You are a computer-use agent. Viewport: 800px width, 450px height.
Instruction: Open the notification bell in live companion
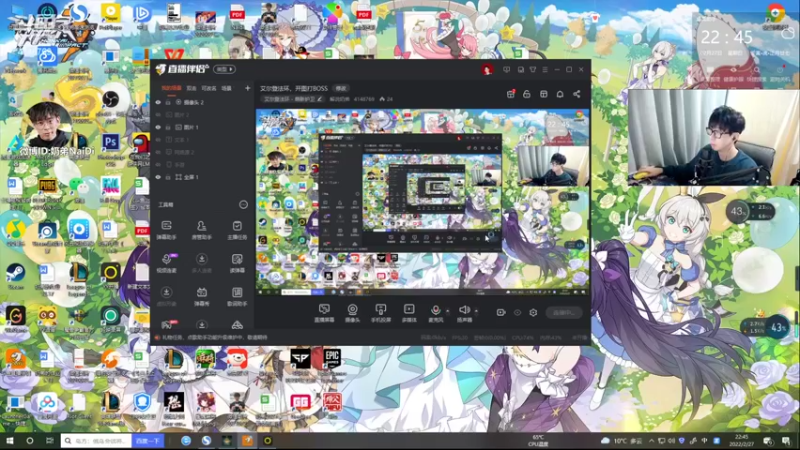560,94
